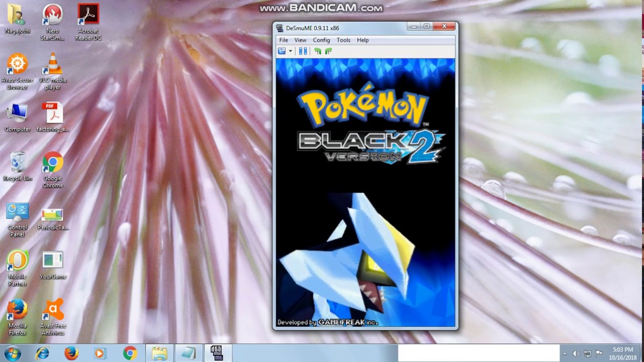Open the volume control in system tray
Image resolution: width=644 pixels, height=362 pixels.
coord(576,353)
